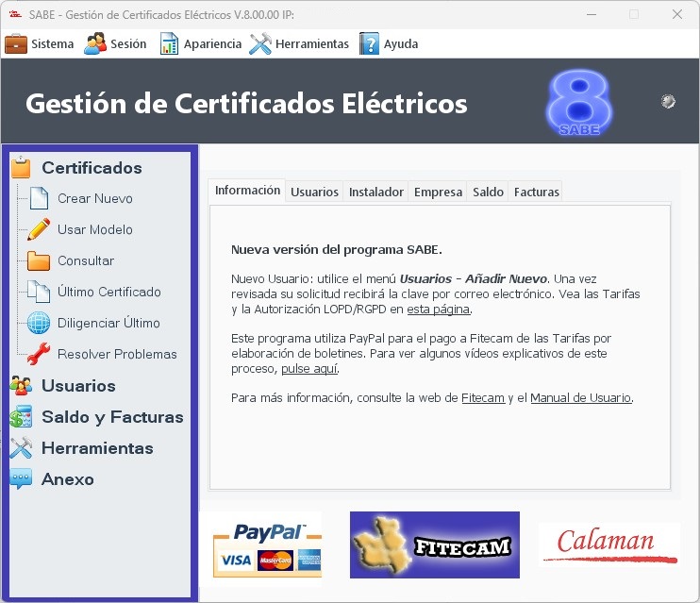
Task: Click 'Gestión de Certificados Eléctricos' header title
Action: pos(246,104)
